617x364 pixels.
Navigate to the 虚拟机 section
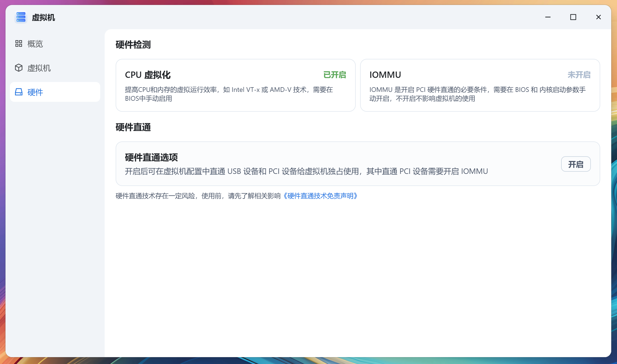(x=39, y=68)
